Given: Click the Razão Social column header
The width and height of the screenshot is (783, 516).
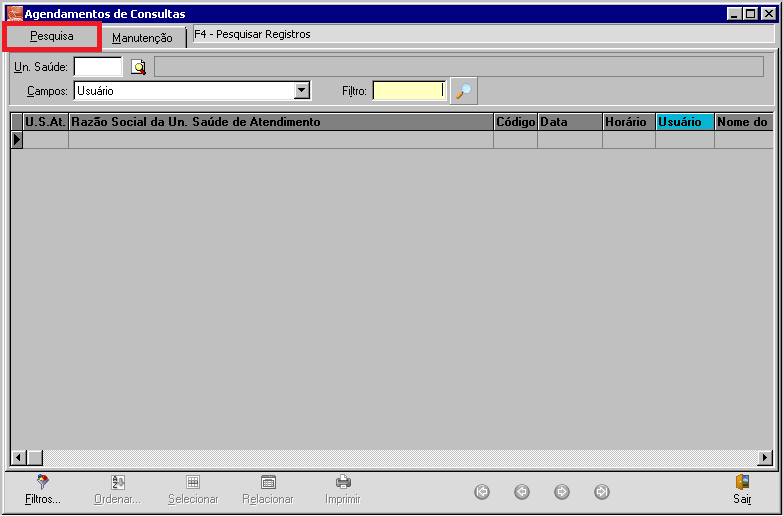Looking at the screenshot, I should click(281, 122).
